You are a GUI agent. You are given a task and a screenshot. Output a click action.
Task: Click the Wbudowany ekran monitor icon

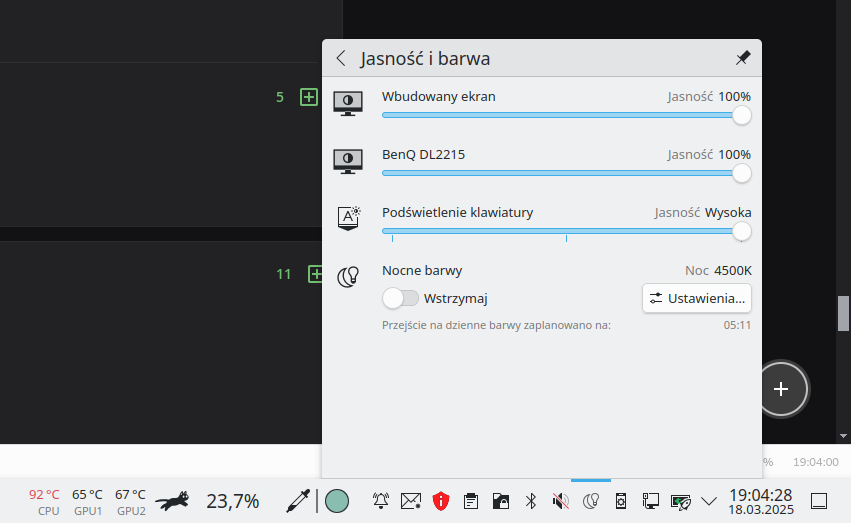pos(348,103)
